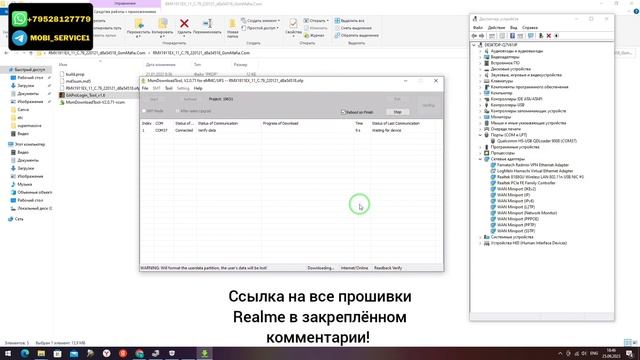The height and width of the screenshot is (360, 640).
Task: Click Обратить выделение in Explorer ribbon
Action: tap(357, 36)
